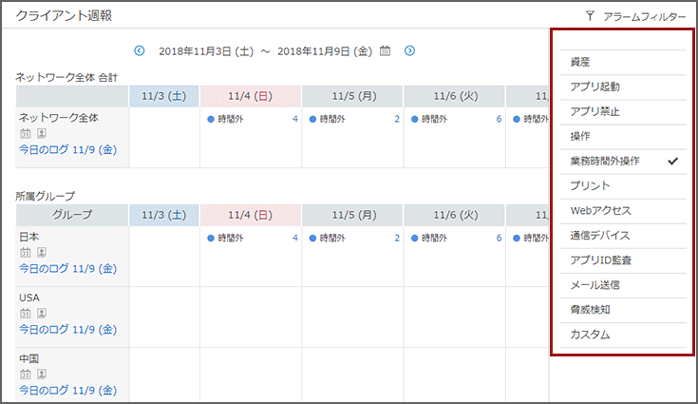
Task: Click user icon under USA group
Action: coord(41,313)
